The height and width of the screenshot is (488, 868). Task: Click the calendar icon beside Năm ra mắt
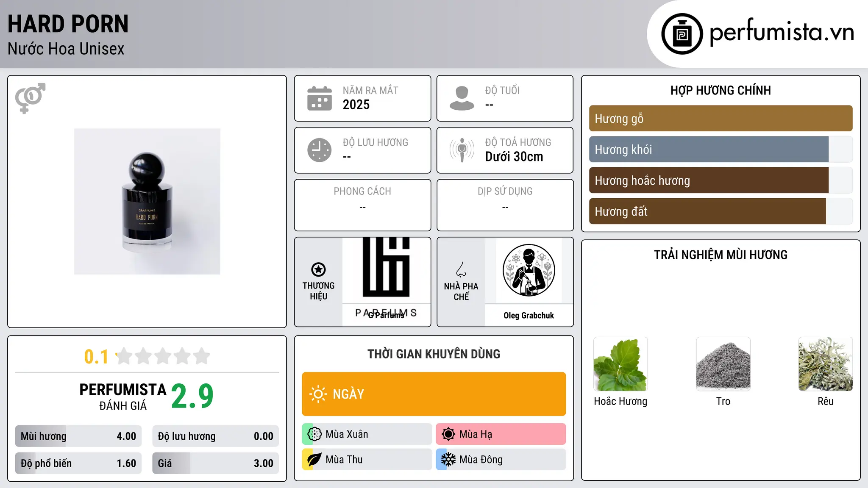click(320, 98)
